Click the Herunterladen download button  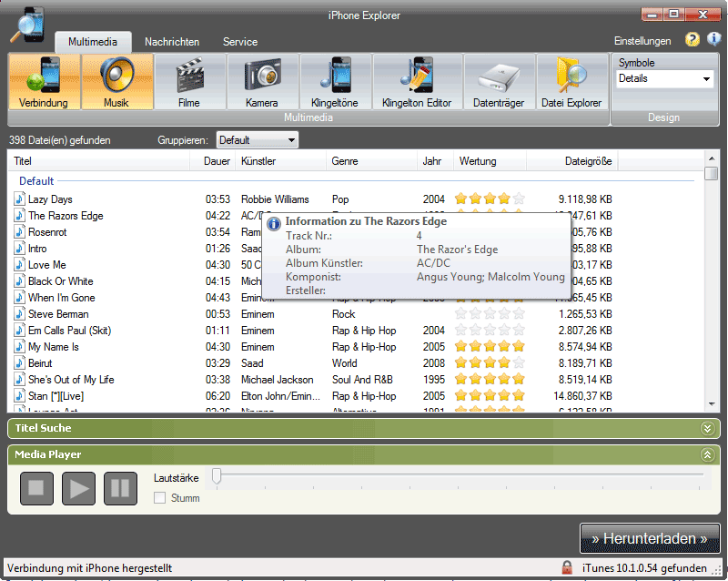click(x=650, y=538)
